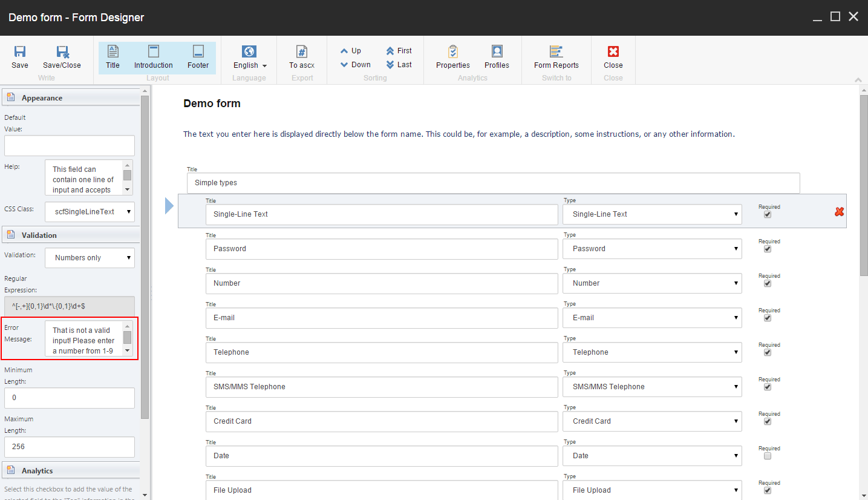Viewport: 868px width, 500px height.
Task: Click the Properties icon under Analytics
Action: tap(452, 56)
